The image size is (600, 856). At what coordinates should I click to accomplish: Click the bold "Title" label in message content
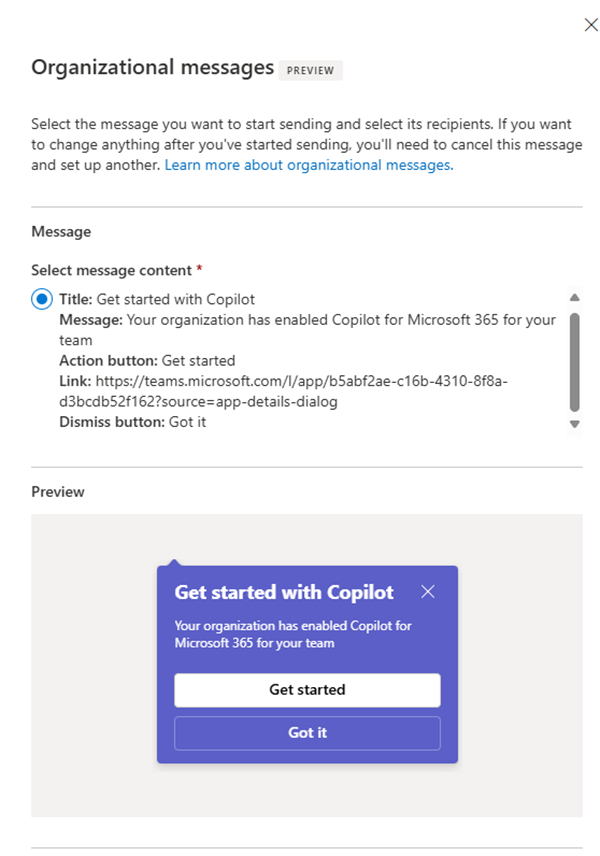tap(72, 298)
